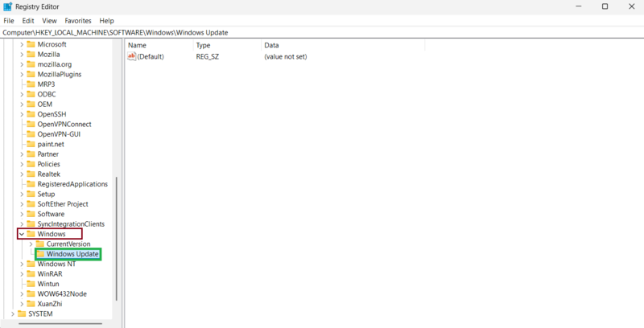644x328 pixels.
Task: Click the tree pane vertical scrollbar
Action: pos(118,241)
